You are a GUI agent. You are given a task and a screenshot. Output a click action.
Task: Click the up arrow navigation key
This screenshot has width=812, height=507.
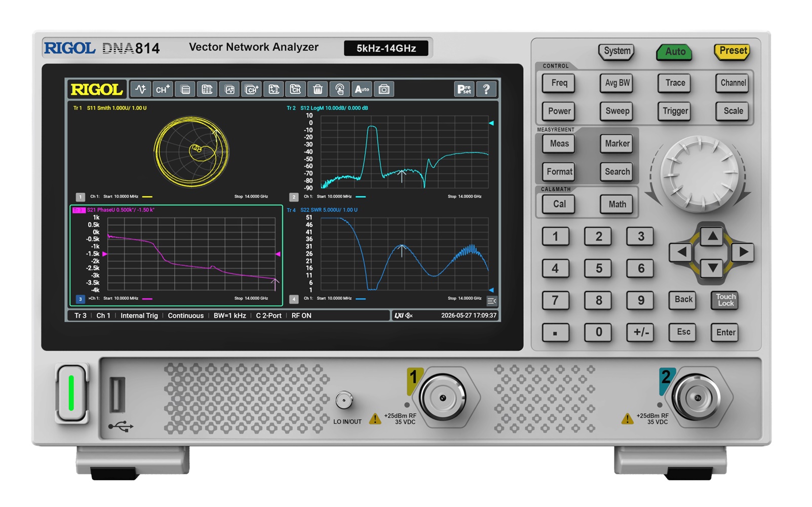tap(712, 236)
